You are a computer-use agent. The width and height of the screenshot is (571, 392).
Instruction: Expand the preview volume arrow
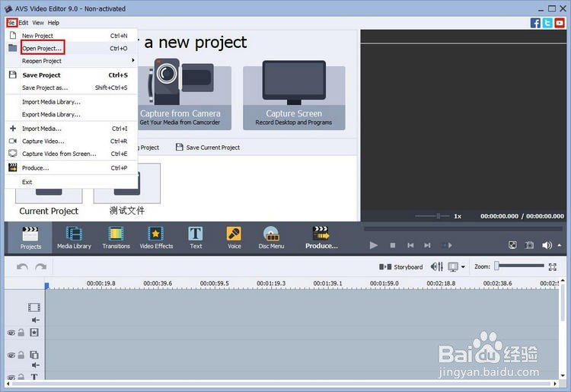coord(560,245)
